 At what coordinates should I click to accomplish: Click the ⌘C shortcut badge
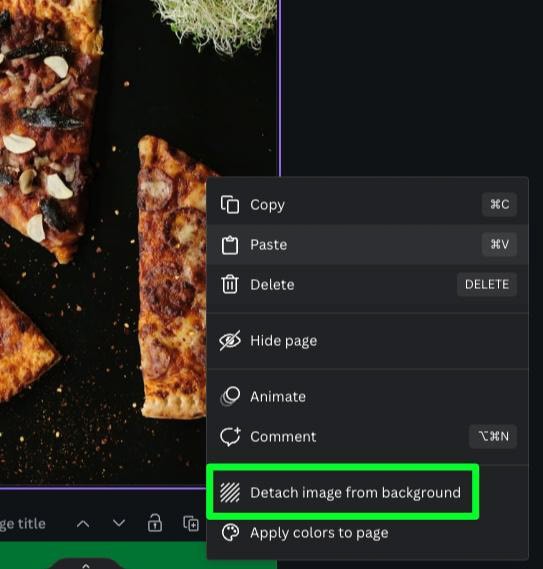click(x=499, y=204)
